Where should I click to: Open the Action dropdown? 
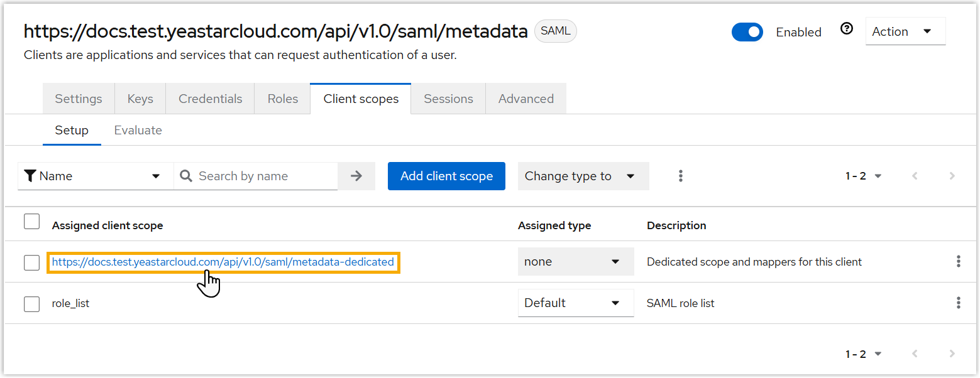click(905, 31)
